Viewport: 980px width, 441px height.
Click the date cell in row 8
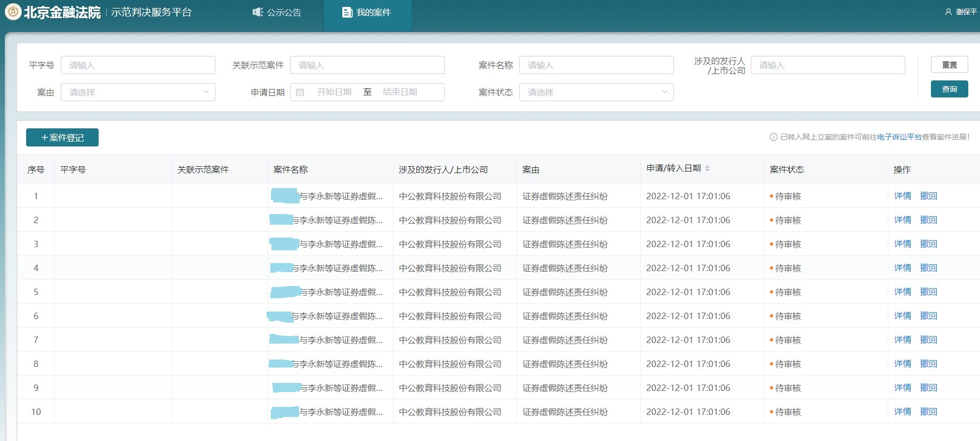(x=688, y=364)
